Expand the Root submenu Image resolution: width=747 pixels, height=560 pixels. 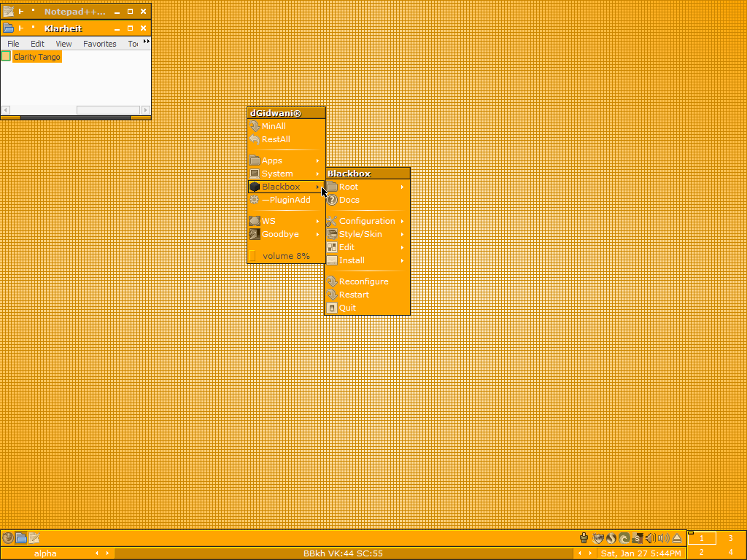click(367, 187)
